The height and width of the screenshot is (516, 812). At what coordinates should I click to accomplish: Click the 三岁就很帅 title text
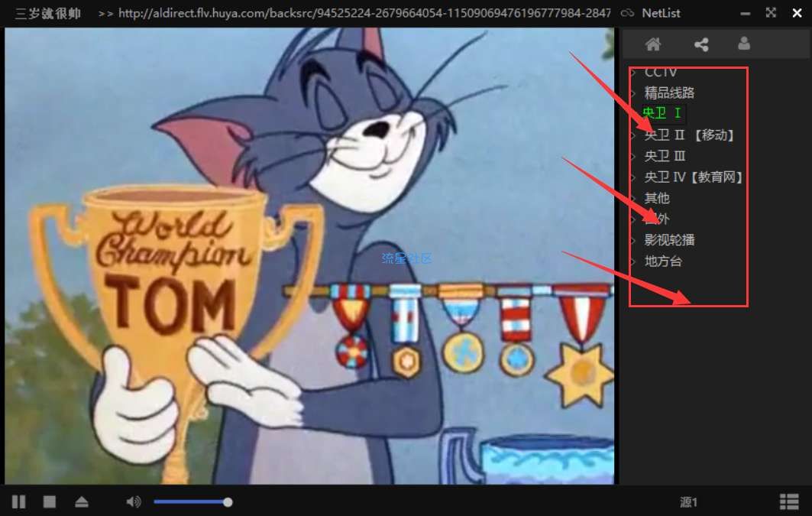[x=47, y=13]
